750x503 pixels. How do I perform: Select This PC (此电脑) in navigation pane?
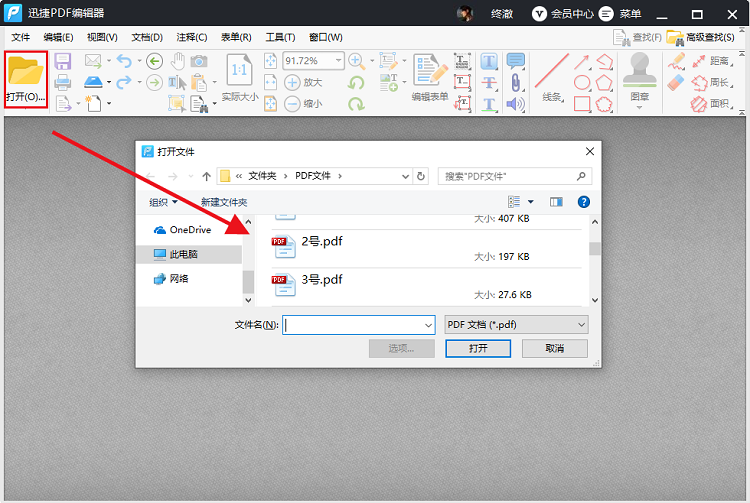[x=189, y=254]
